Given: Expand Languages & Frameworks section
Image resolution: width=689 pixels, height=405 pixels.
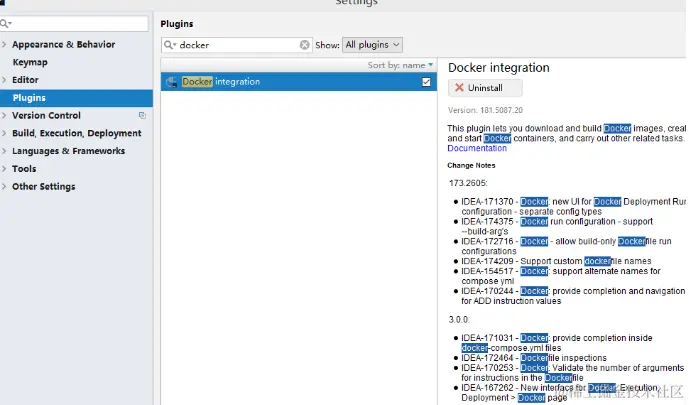Looking at the screenshot, I should tap(4, 151).
